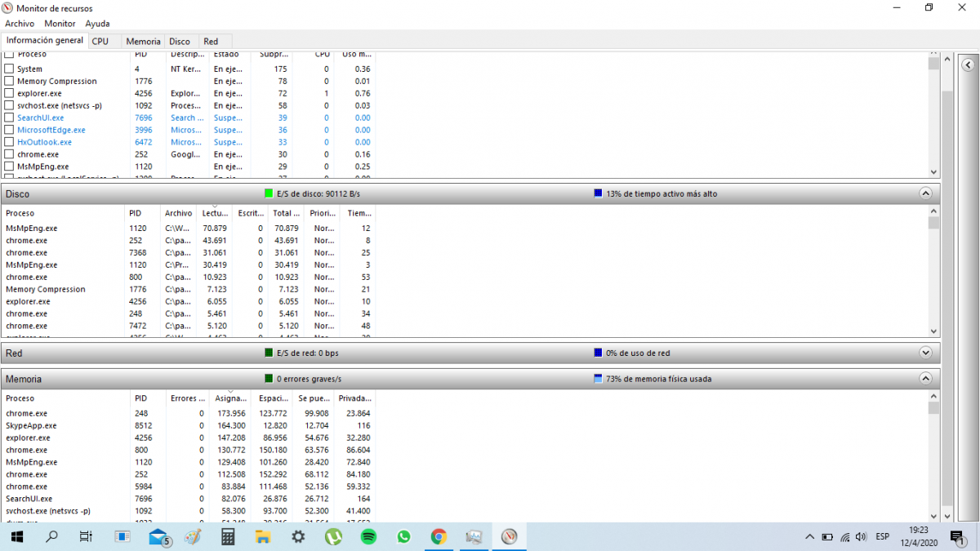Expand the Red section chevron
The image size is (980, 551).
click(925, 353)
